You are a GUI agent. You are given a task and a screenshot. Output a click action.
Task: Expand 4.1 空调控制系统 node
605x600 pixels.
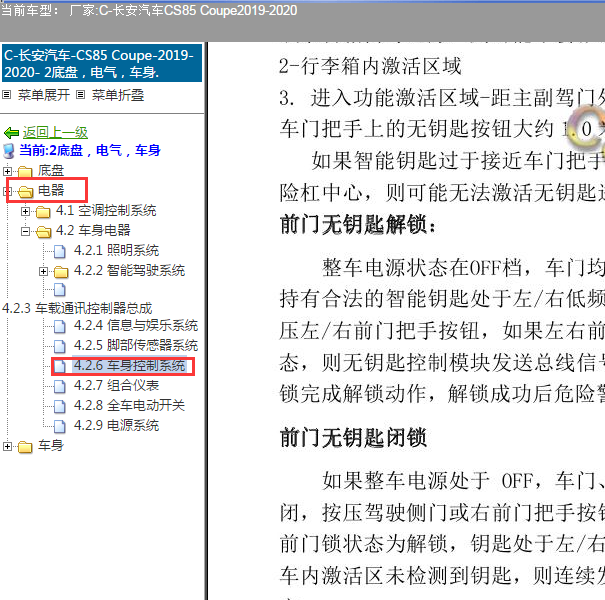(x=25, y=211)
